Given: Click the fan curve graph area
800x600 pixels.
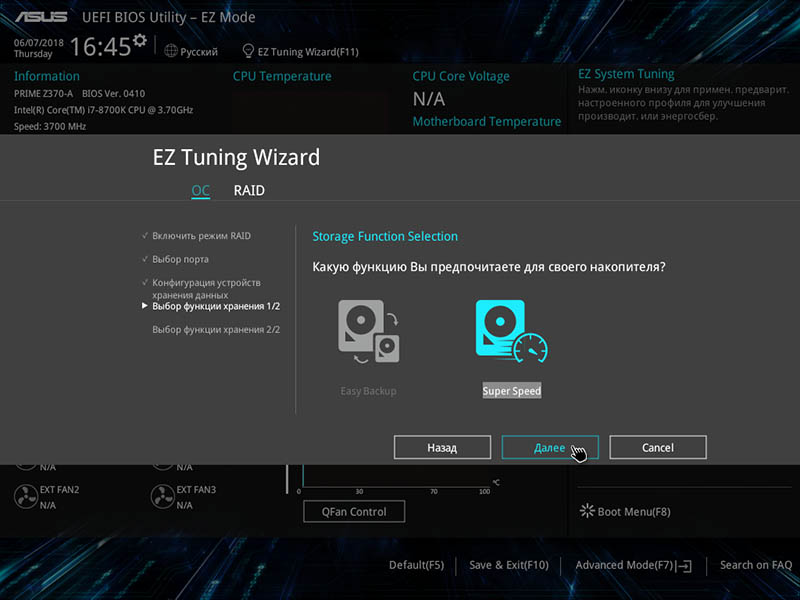Looking at the screenshot, I should click(395, 478).
